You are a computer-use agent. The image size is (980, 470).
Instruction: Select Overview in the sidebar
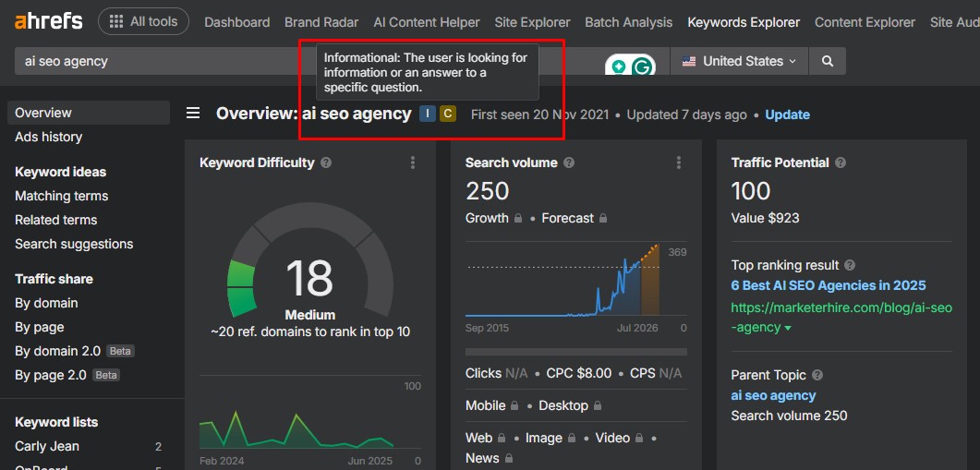89,113
